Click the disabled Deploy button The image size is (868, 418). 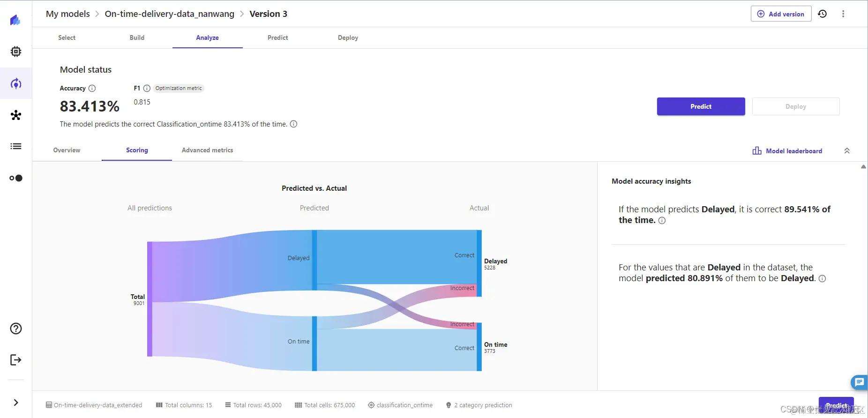click(x=796, y=106)
